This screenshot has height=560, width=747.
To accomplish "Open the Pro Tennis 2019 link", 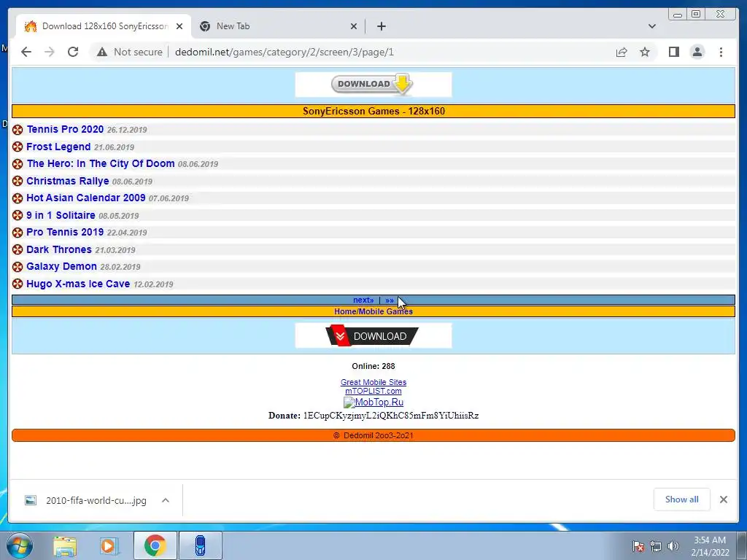I will pyautogui.click(x=65, y=233).
